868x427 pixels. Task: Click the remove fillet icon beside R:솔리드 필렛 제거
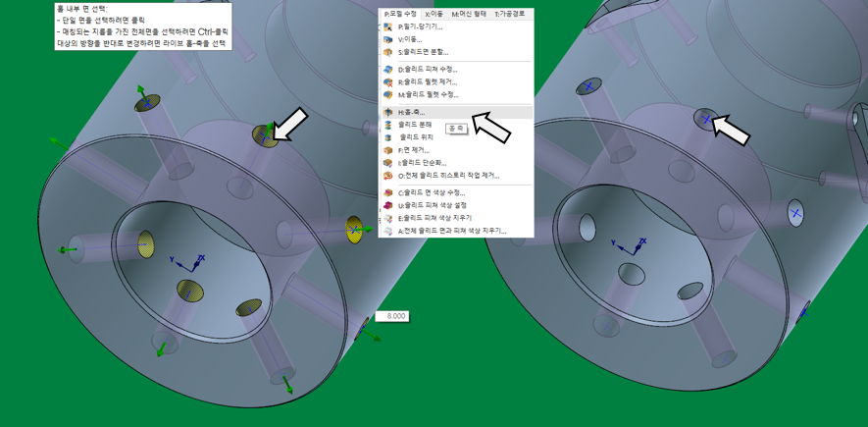tap(388, 82)
